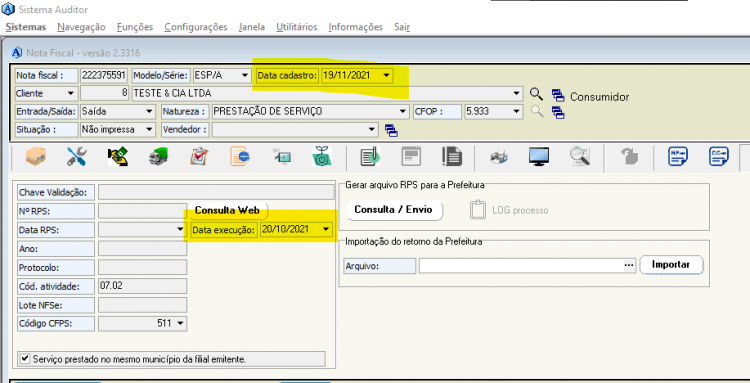Open the Modelo/Série ESP/A dropdown
Screen dimensions: 750x383
[x=245, y=76]
